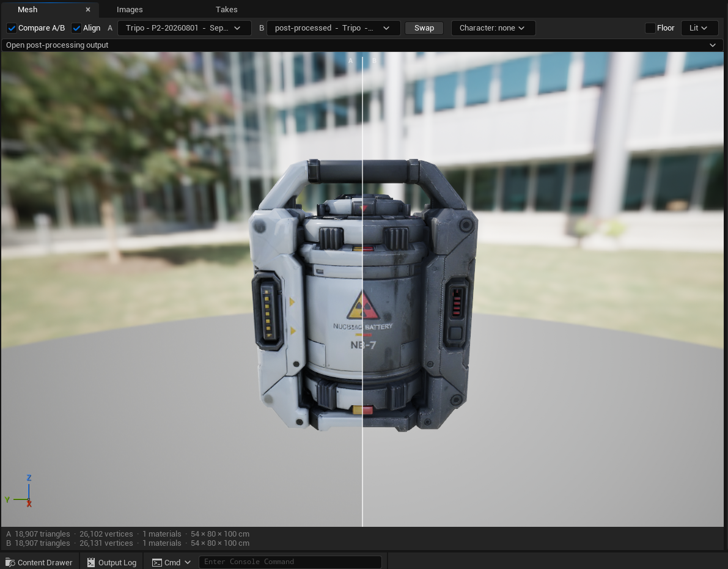This screenshot has height=569, width=728.
Task: Open the Content Drawer
Action: click(39, 562)
